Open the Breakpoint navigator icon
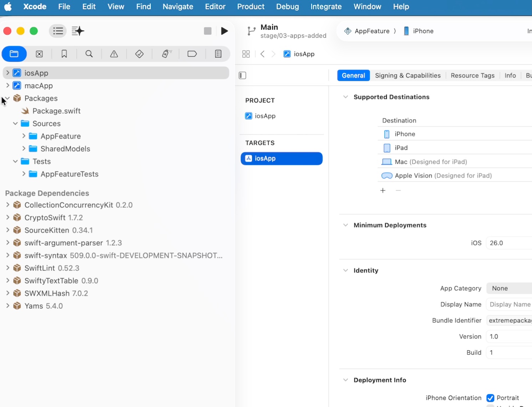532x407 pixels. coord(192,54)
